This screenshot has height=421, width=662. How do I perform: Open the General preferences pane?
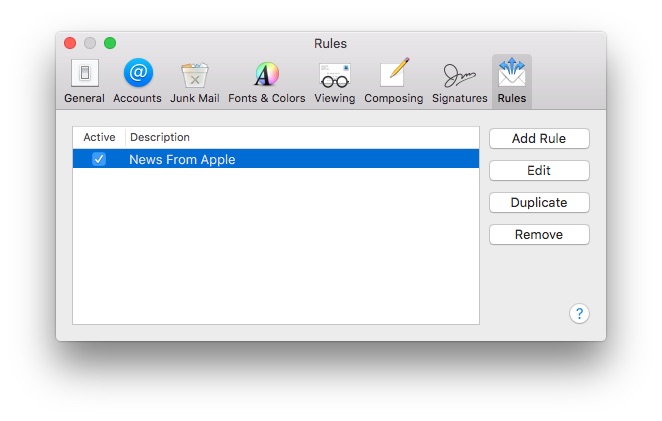coord(84,80)
